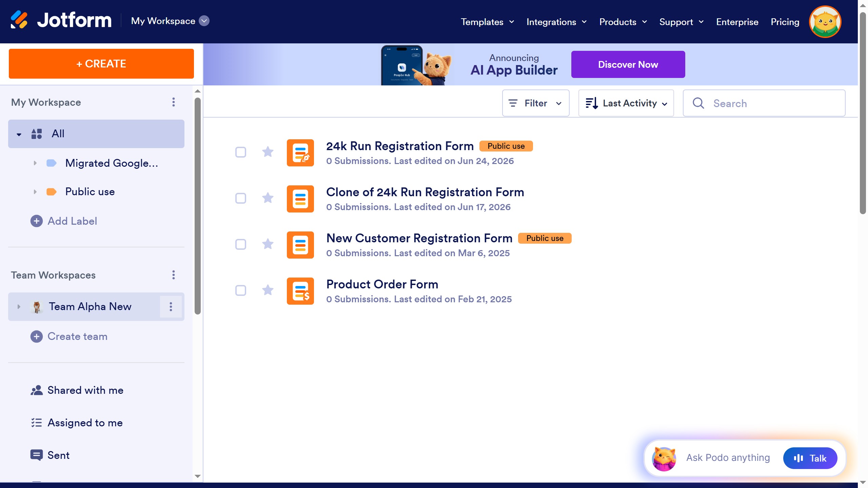Click the + CREATE button

[101, 64]
